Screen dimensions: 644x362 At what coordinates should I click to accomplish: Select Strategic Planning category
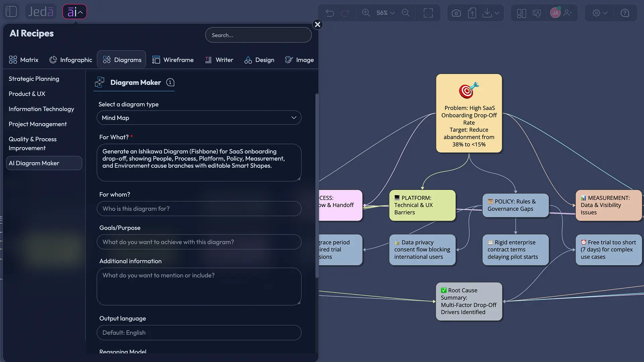coord(34,79)
